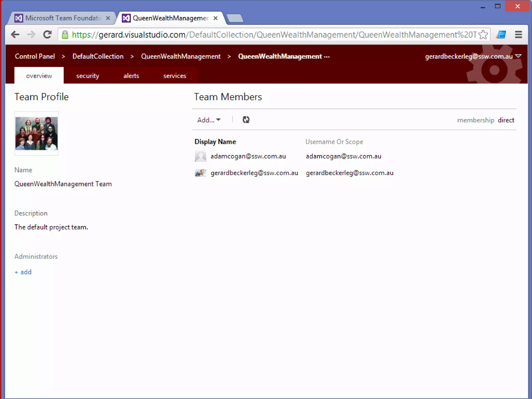
Task: Click the green SSL padlock icon
Action: [x=65, y=35]
